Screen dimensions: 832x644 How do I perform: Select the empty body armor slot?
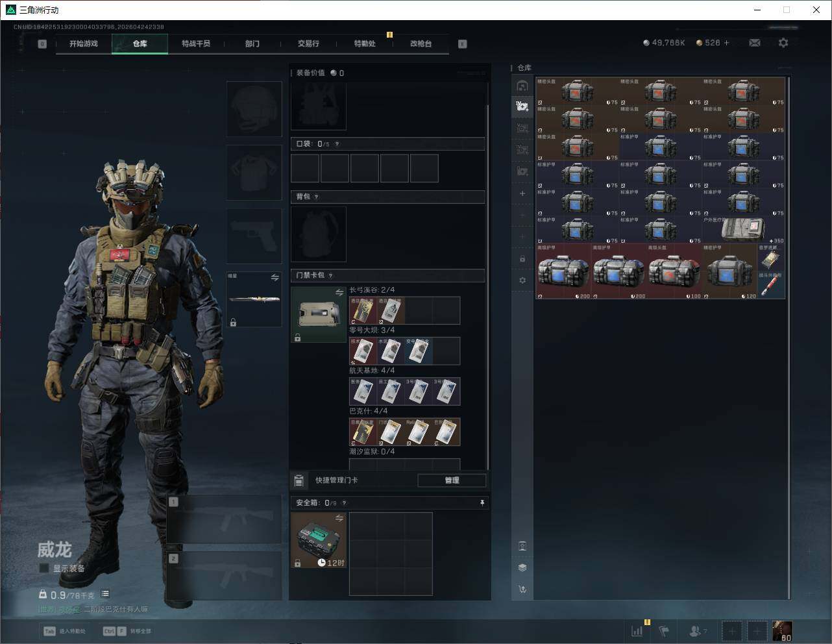click(254, 173)
